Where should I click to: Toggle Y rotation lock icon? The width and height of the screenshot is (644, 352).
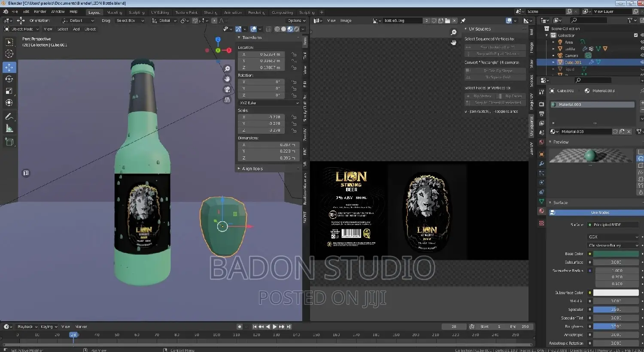click(294, 88)
